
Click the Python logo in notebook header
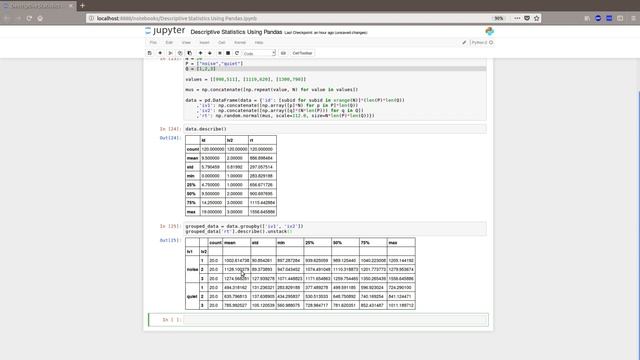tap(489, 31)
